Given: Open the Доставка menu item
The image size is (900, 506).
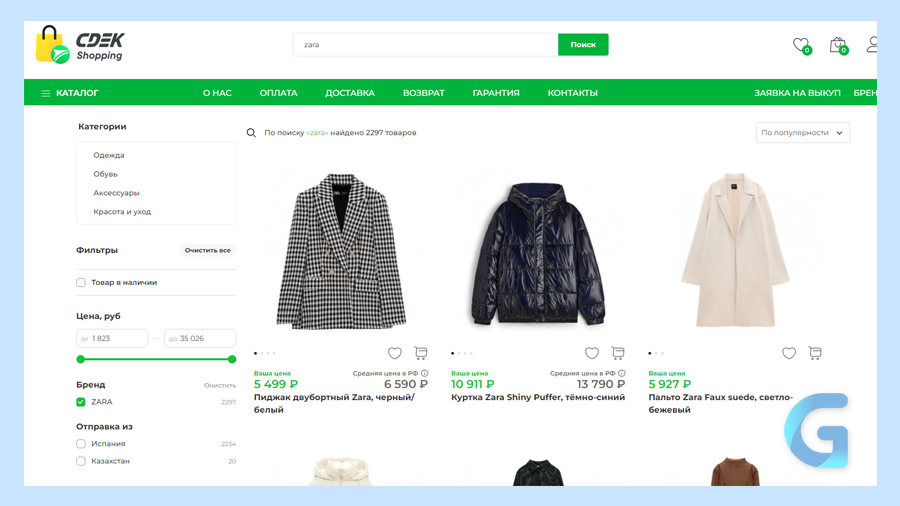Looking at the screenshot, I should [x=350, y=93].
